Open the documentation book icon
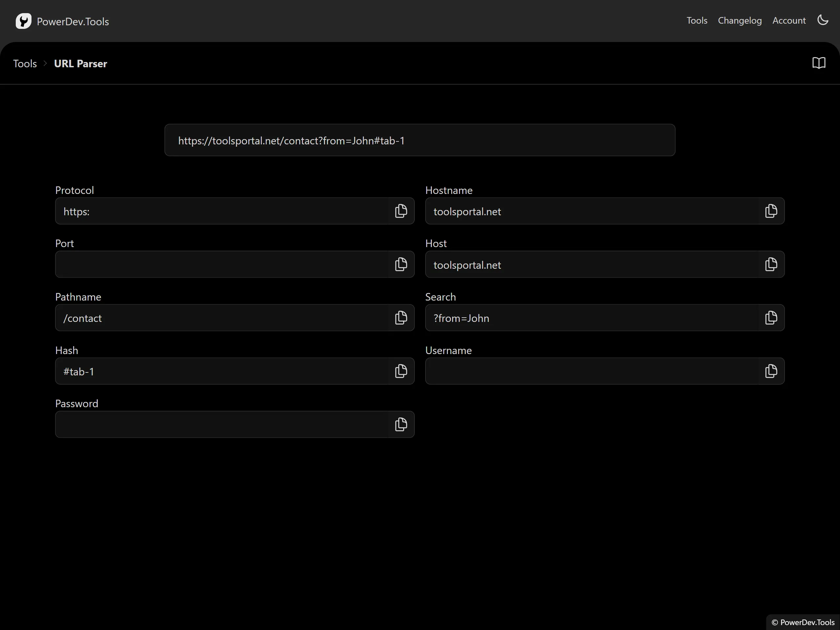Viewport: 840px width, 630px height. [x=819, y=63]
